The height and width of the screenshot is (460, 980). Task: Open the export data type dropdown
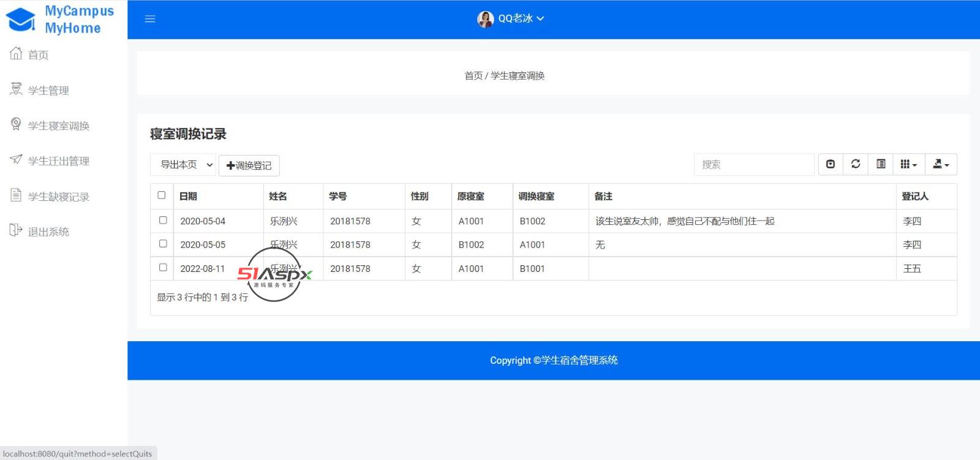click(940, 164)
